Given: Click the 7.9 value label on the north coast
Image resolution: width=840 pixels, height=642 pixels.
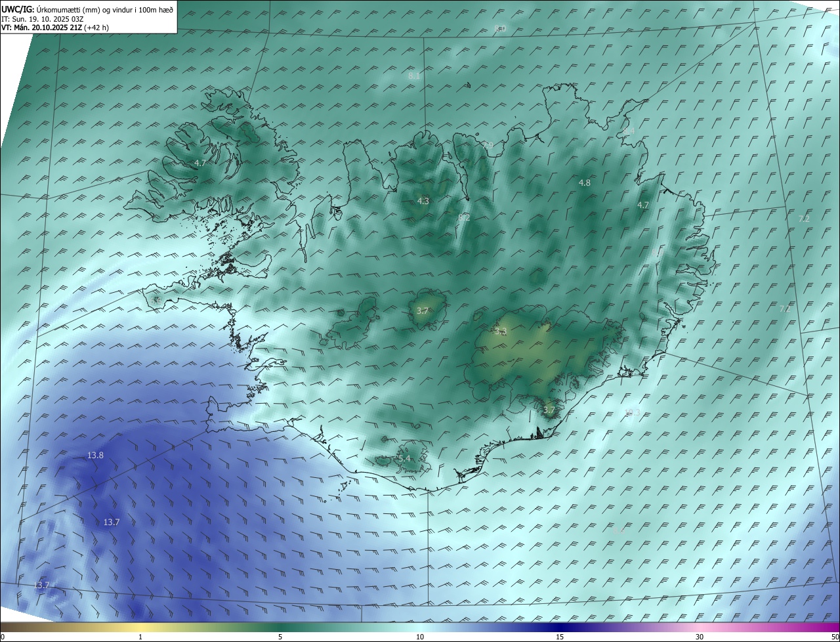Looking at the screenshot, I should pos(487,145).
